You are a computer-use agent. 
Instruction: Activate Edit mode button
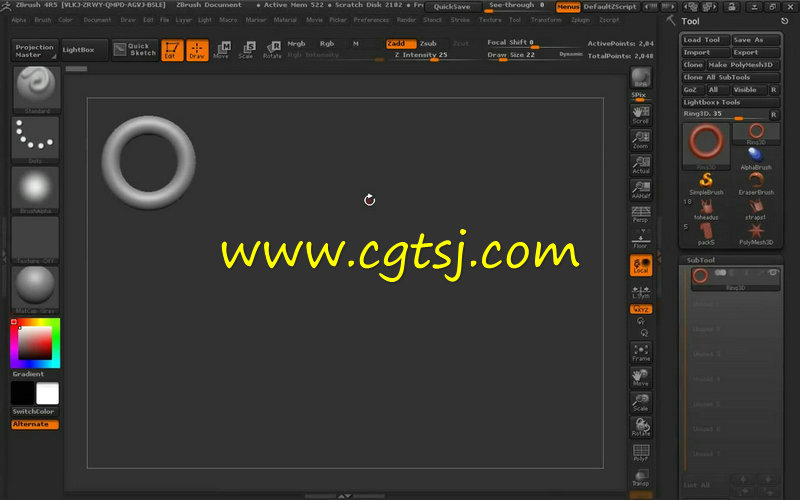pos(172,50)
